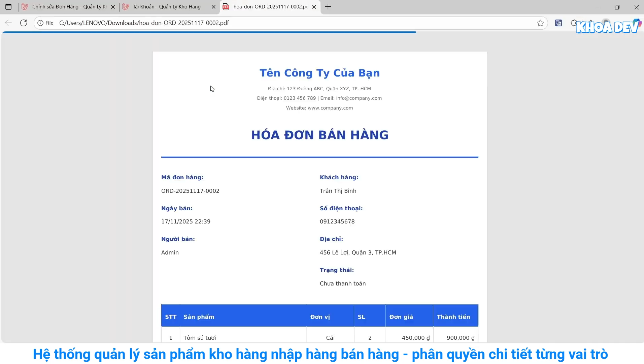This screenshot has height=364, width=644.
Task: Click the address 456 Lê Lợi, Quận 3, TP.HCM
Action: pos(358,252)
